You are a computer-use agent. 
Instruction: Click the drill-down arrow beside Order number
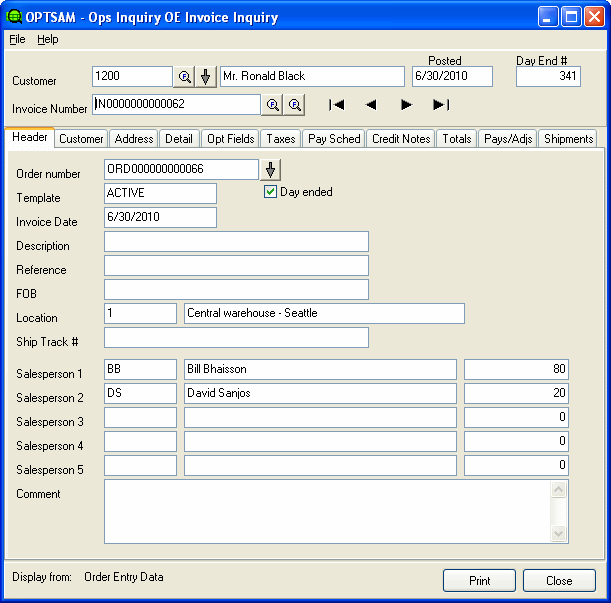pos(271,170)
